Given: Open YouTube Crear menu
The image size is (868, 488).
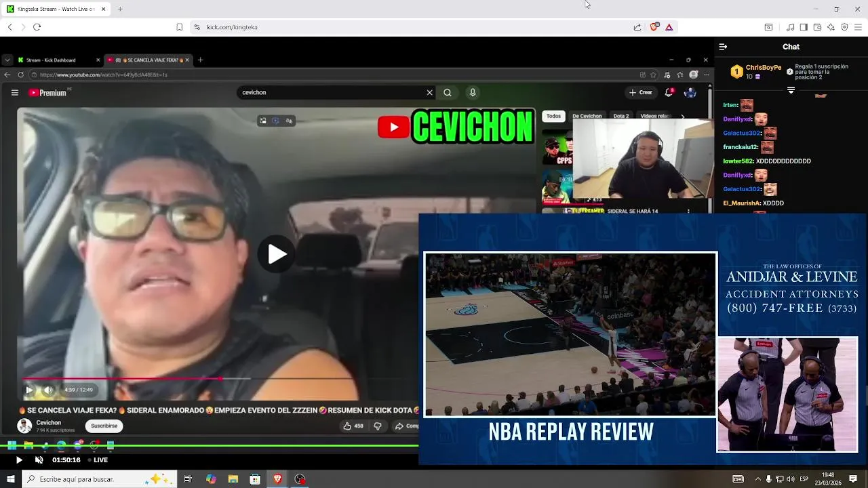Looking at the screenshot, I should [641, 92].
